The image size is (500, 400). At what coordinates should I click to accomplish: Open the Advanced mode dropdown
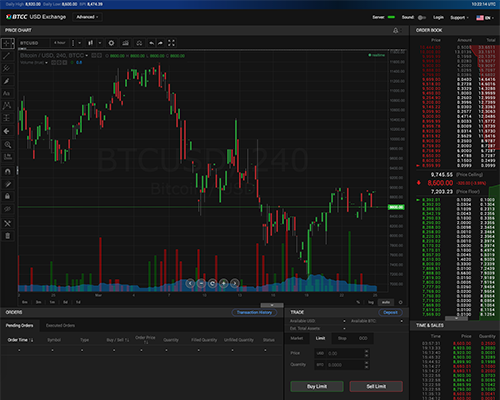(x=87, y=17)
